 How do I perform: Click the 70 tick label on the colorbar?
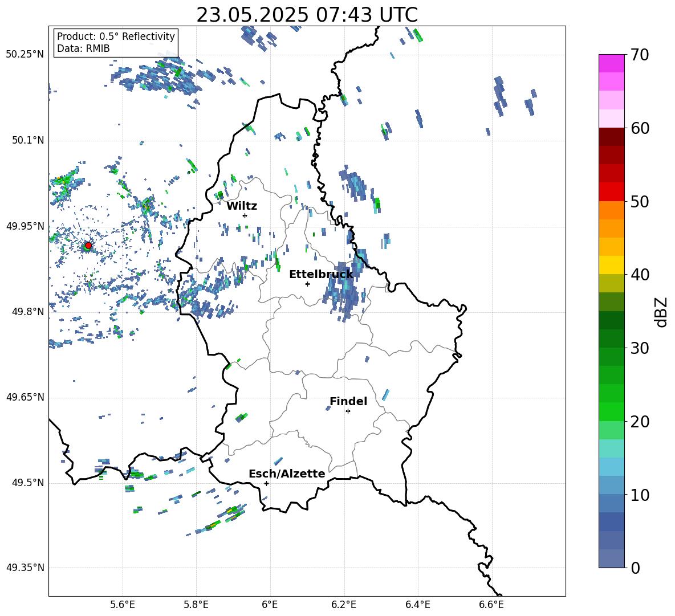(640, 55)
